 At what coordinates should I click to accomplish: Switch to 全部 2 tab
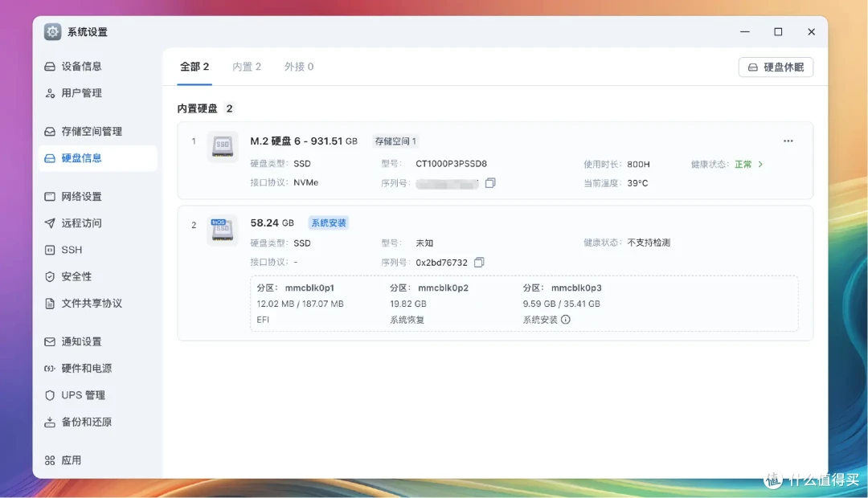coord(194,67)
